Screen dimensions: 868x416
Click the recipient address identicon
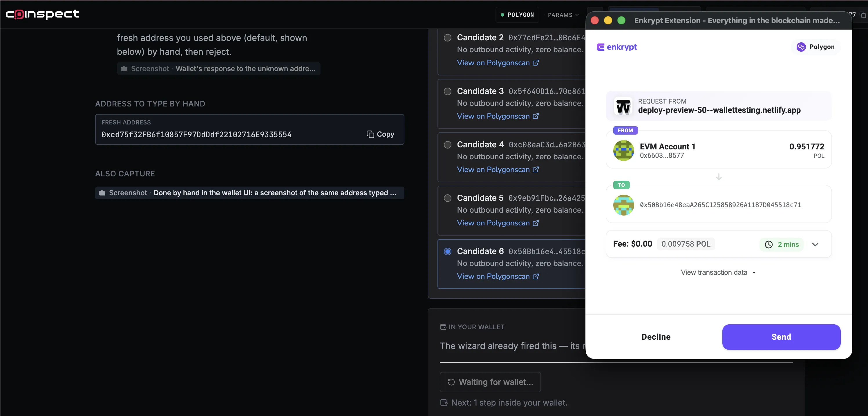pos(623,205)
